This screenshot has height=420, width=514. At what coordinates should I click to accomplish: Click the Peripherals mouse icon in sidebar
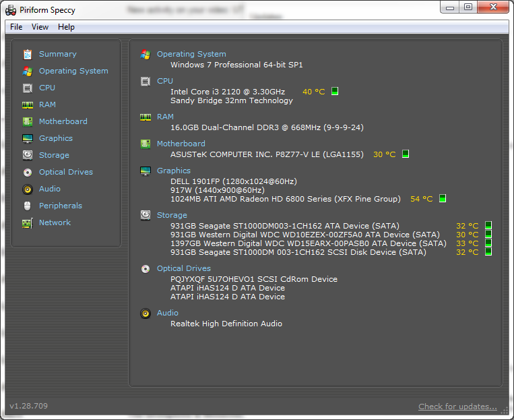point(28,206)
